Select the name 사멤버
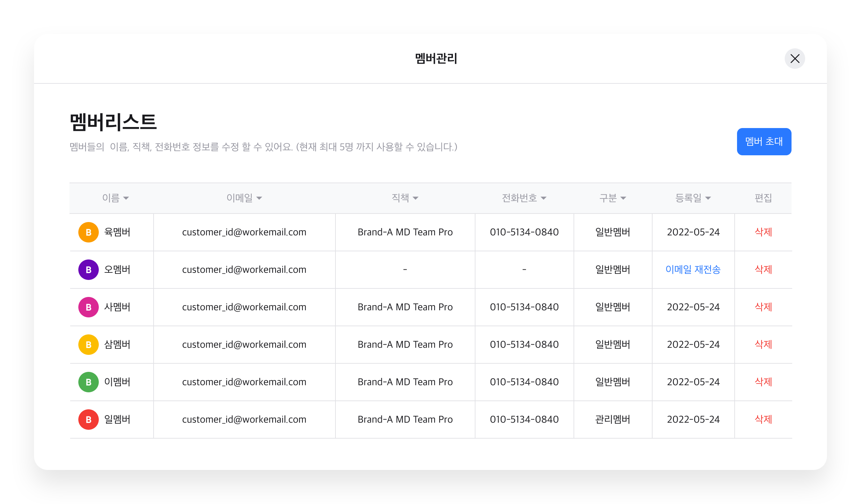Image resolution: width=861 pixels, height=504 pixels. [x=117, y=307]
